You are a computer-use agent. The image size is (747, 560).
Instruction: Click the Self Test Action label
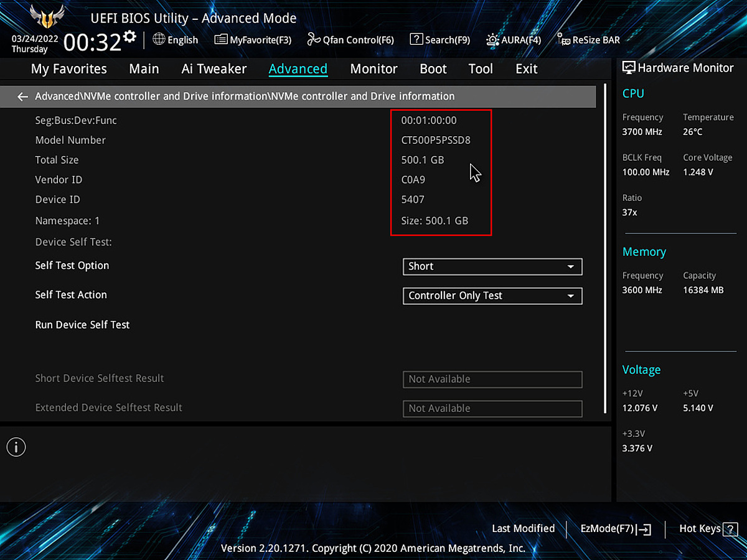(71, 295)
